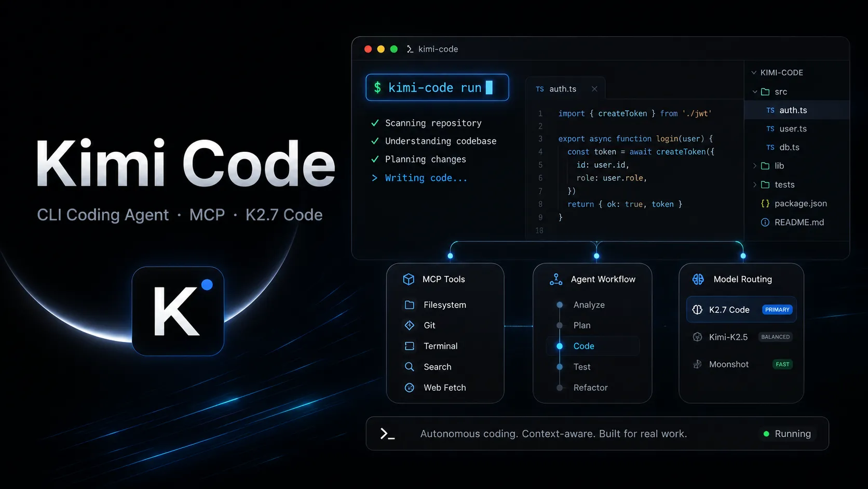Image resolution: width=868 pixels, height=489 pixels.
Task: Select the Web Fetch globe icon
Action: pos(410,388)
